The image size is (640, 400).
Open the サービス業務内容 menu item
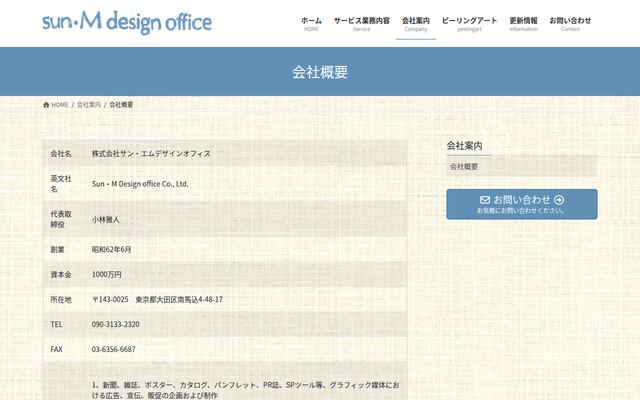pos(362,24)
